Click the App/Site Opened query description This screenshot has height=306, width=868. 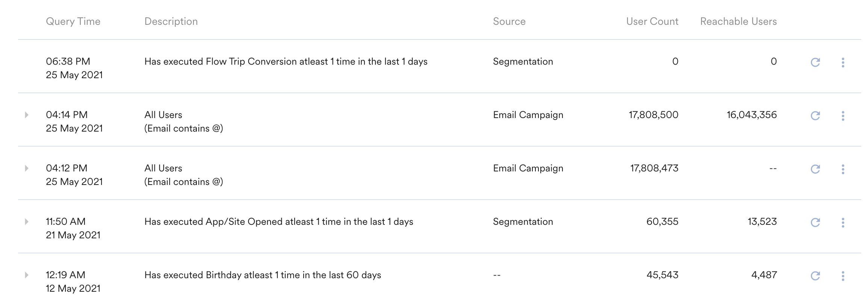(x=278, y=222)
